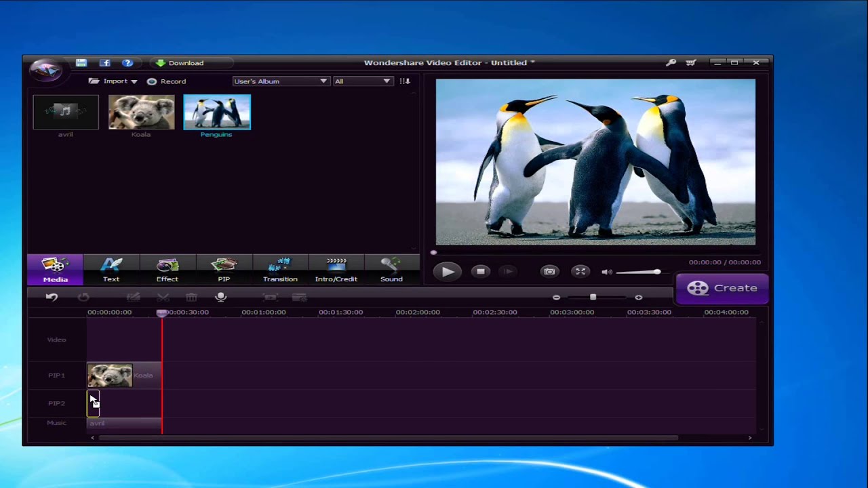
Task: Click the Edit clip icon
Action: click(133, 297)
